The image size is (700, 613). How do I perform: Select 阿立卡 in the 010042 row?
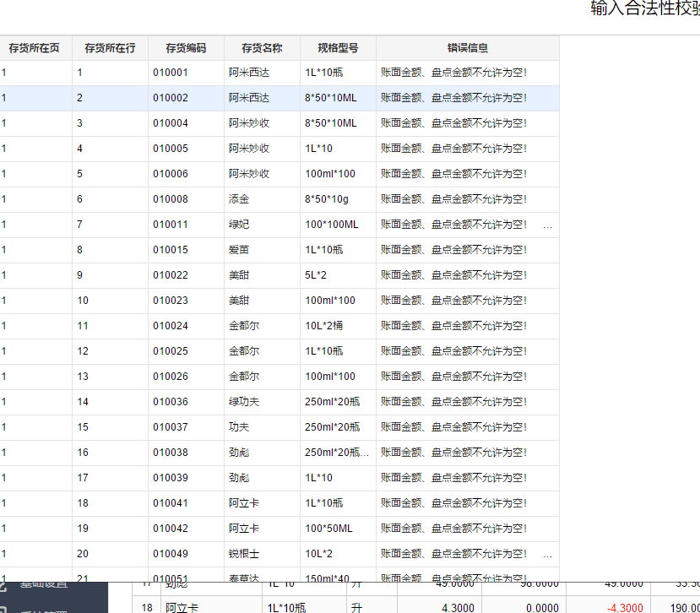pyautogui.click(x=244, y=529)
